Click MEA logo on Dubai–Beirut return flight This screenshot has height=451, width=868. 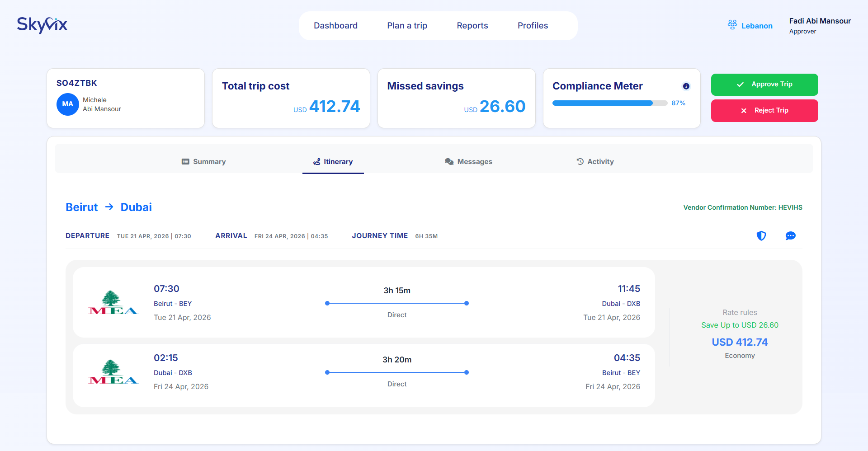tap(113, 372)
